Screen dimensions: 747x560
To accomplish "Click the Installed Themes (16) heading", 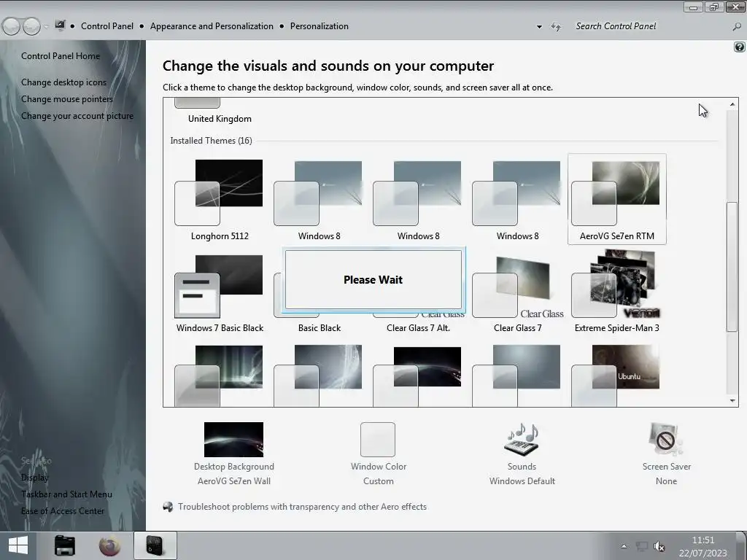I will point(211,141).
